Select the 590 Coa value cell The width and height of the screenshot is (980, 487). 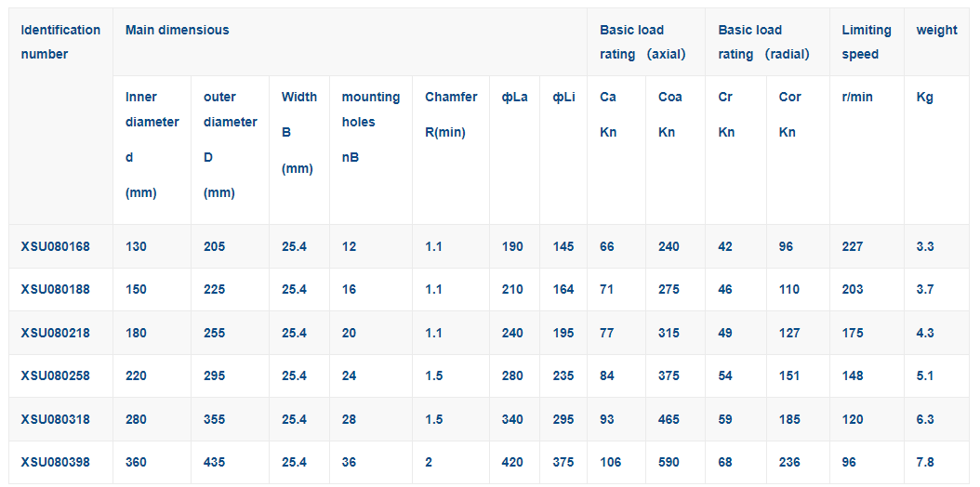pyautogui.click(x=669, y=462)
